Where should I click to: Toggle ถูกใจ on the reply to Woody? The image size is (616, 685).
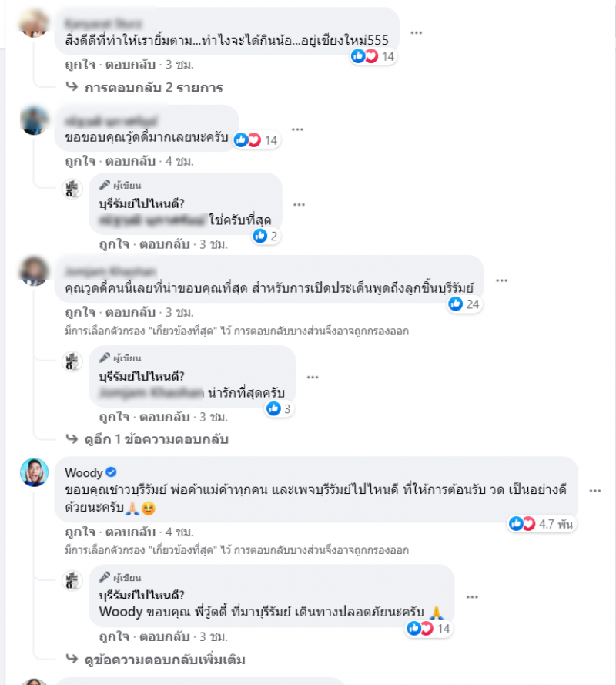click(x=114, y=636)
